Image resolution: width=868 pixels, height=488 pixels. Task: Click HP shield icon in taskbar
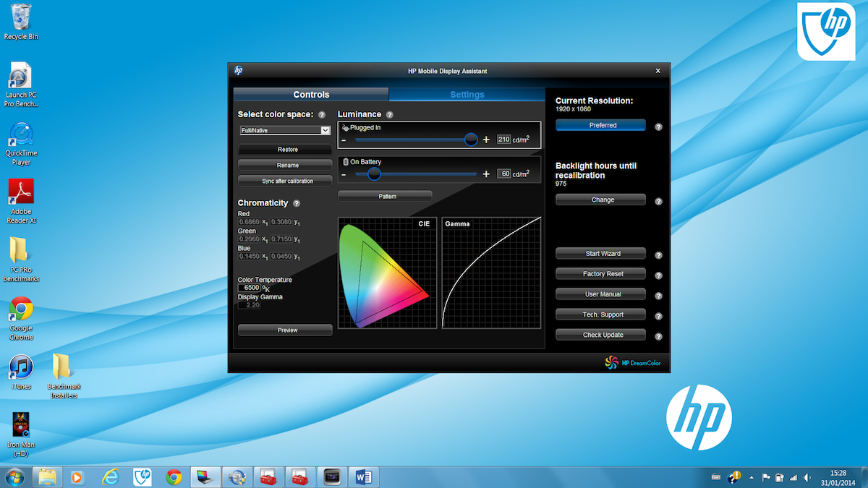(x=142, y=477)
